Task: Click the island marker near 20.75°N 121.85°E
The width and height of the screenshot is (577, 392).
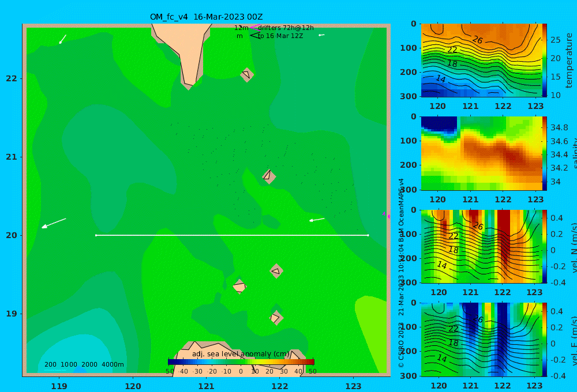Action: click(x=269, y=176)
